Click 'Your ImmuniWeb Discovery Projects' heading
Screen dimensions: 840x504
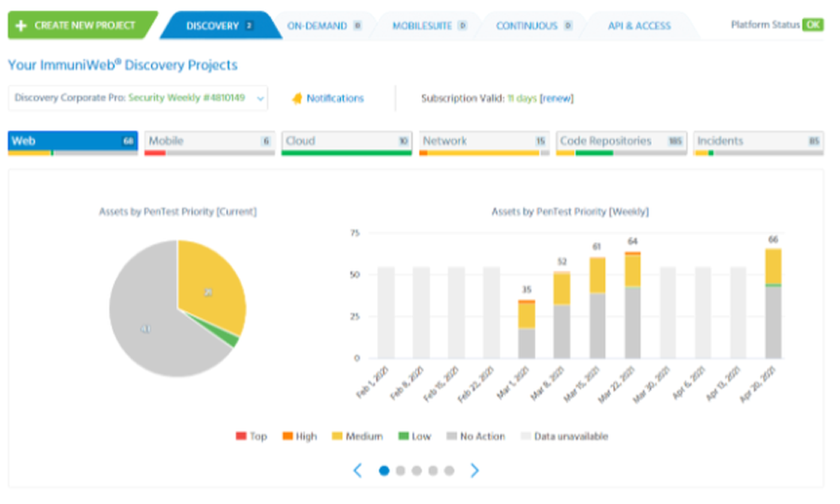(x=122, y=65)
